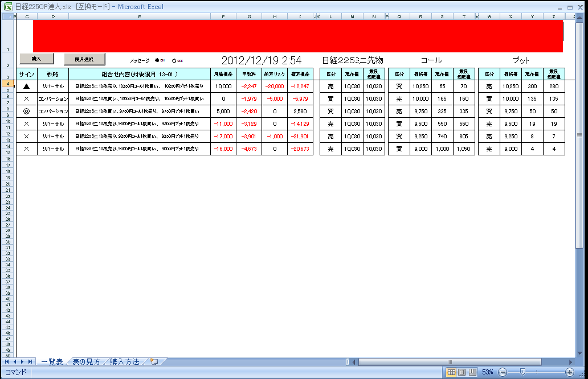Image resolution: width=588 pixels, height=379 pixels.
Task: Click the -21,901 cell
Action: point(300,137)
